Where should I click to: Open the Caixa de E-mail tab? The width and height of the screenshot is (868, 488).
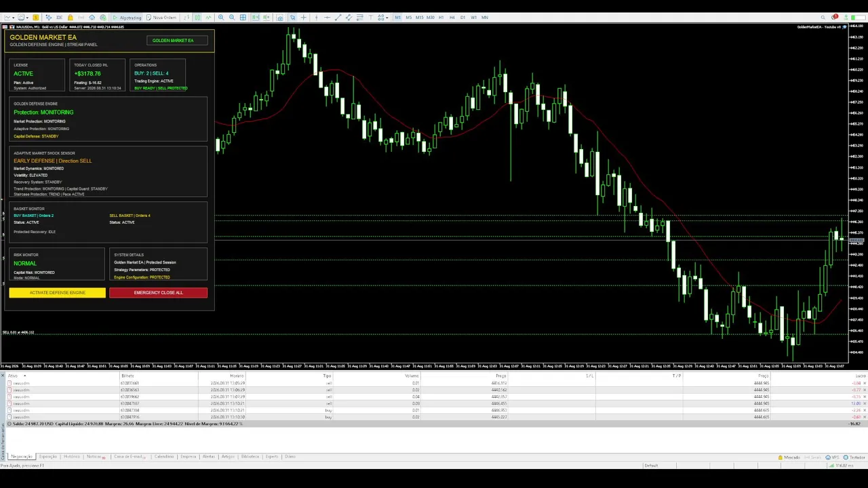[x=129, y=457]
